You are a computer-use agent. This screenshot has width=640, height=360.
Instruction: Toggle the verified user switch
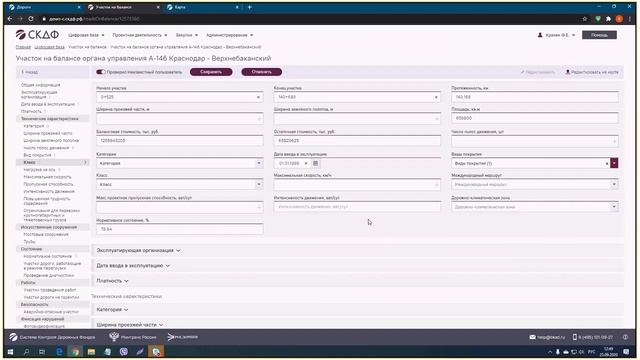(x=100, y=72)
